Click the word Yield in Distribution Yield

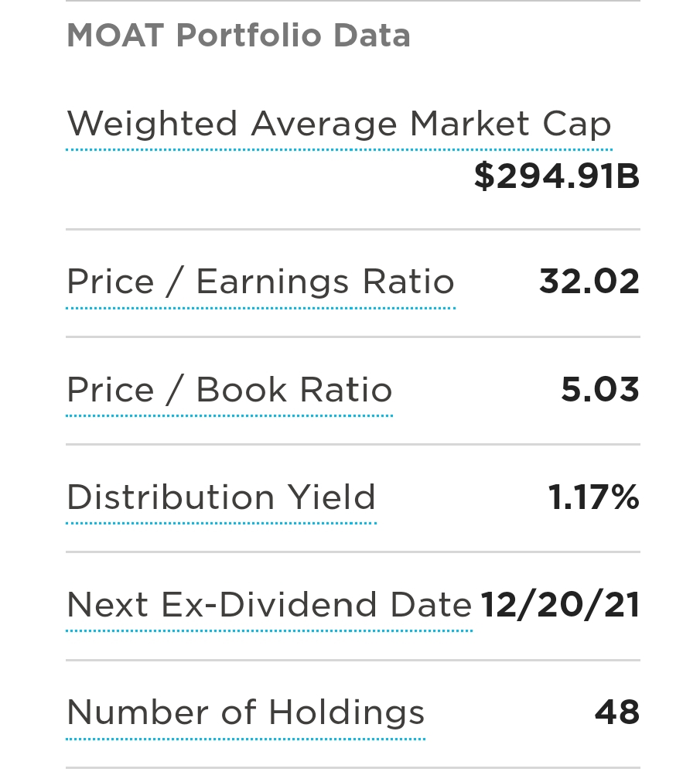(x=332, y=497)
